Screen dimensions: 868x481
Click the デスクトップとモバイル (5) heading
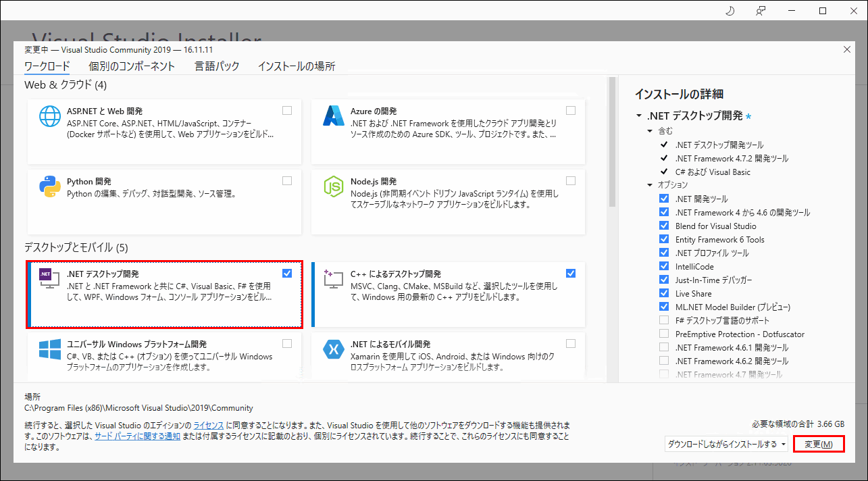[76, 247]
